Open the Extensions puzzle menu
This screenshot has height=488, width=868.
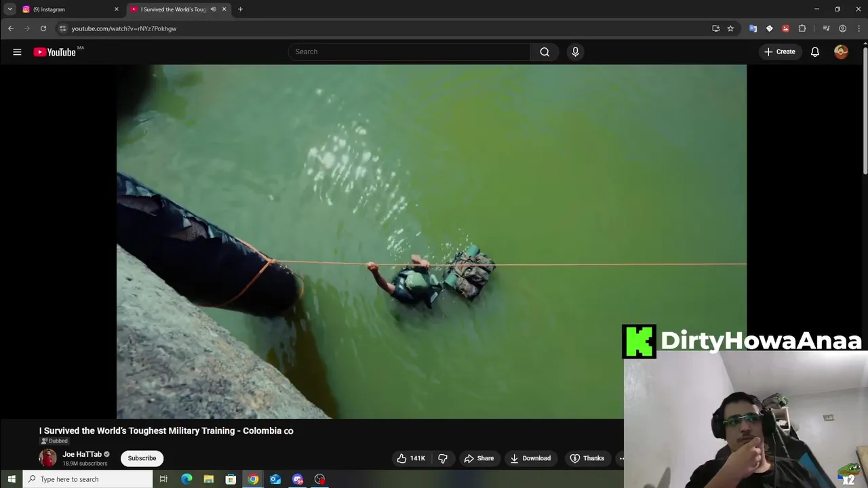802,28
